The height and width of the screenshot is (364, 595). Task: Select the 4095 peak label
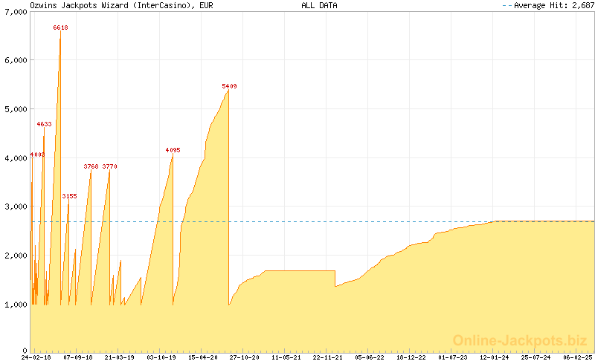173,150
